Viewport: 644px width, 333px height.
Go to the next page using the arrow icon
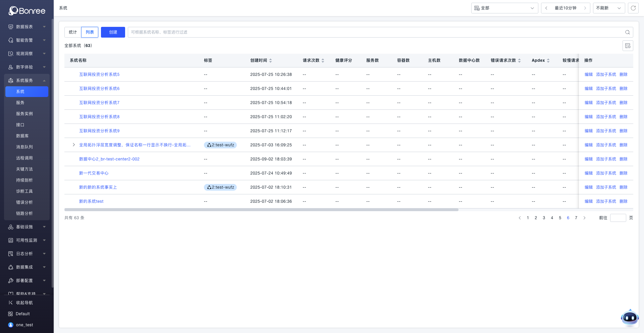pos(584,218)
